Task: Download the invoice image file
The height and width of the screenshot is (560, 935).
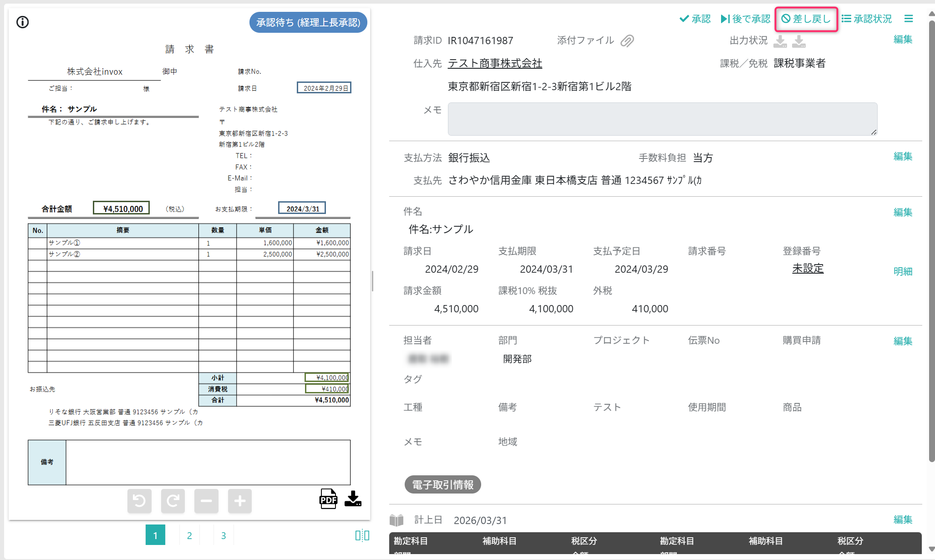Action: pyautogui.click(x=353, y=499)
